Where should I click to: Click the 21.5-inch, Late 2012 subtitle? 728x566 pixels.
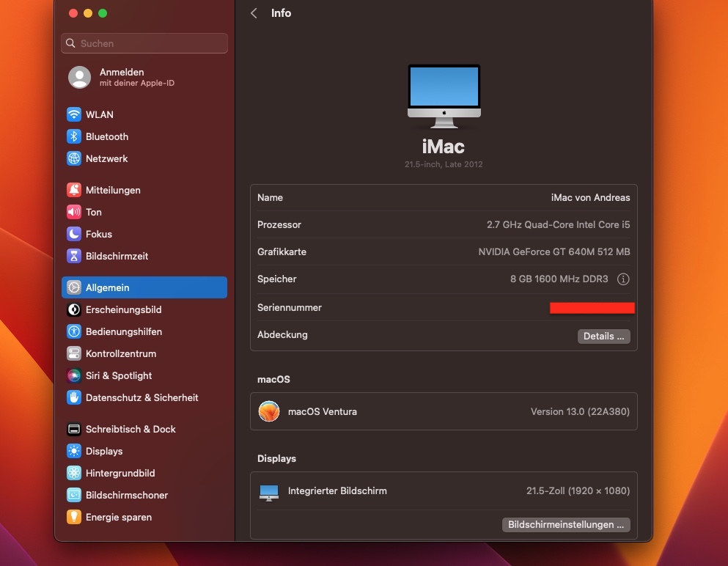point(444,164)
